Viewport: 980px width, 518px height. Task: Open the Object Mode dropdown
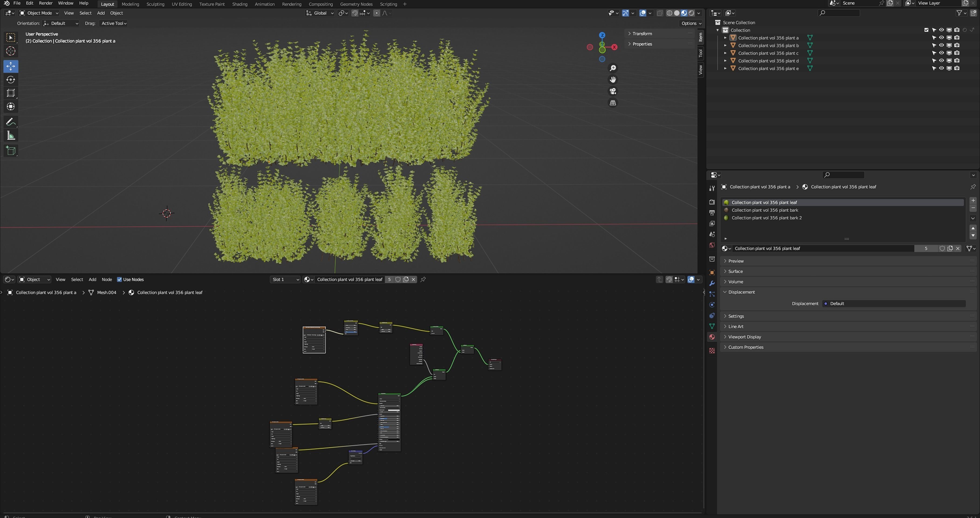(x=39, y=13)
